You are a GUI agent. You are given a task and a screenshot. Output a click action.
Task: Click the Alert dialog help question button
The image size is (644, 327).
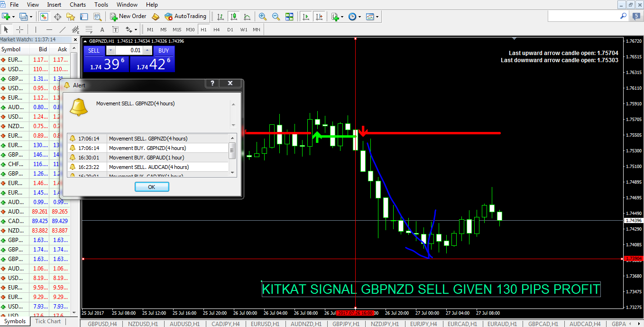pos(212,84)
